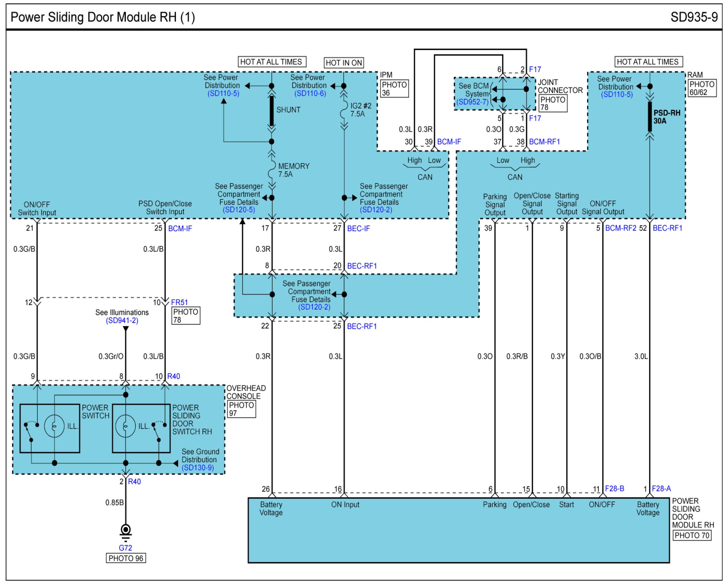Click the IG2 #2 7.5A fuse symbol

344,110
